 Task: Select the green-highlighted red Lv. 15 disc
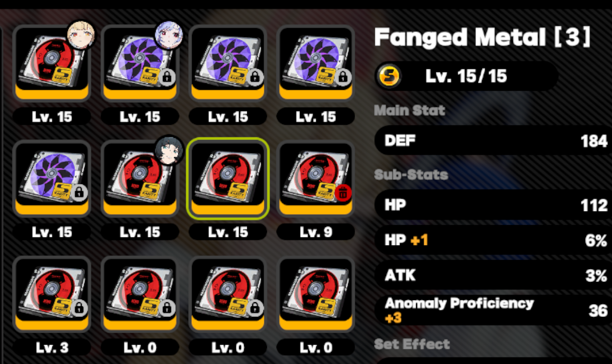[228, 179]
